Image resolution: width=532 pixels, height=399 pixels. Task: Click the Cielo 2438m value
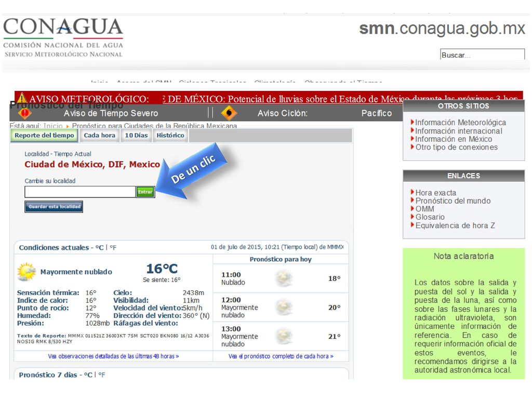[x=193, y=293]
